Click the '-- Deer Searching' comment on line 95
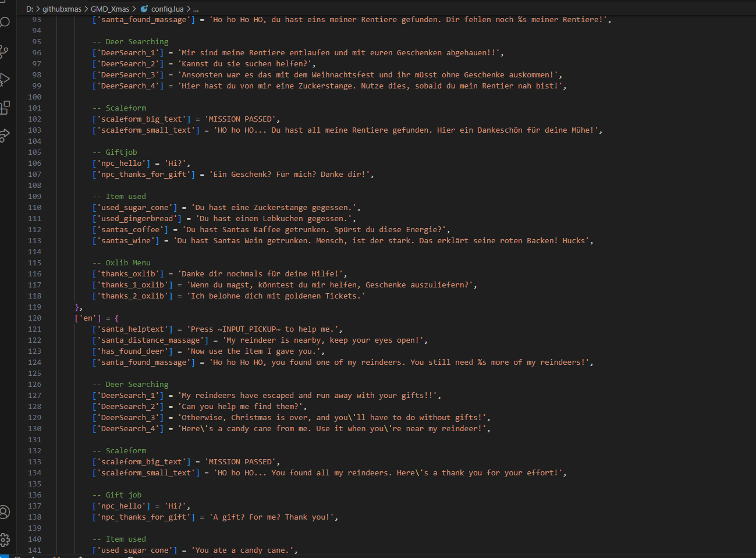756x558 pixels. tap(130, 42)
